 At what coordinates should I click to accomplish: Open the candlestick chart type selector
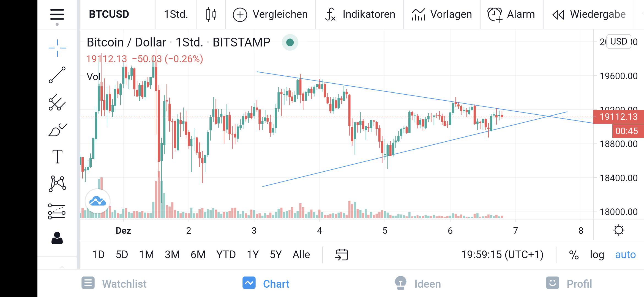(x=211, y=14)
